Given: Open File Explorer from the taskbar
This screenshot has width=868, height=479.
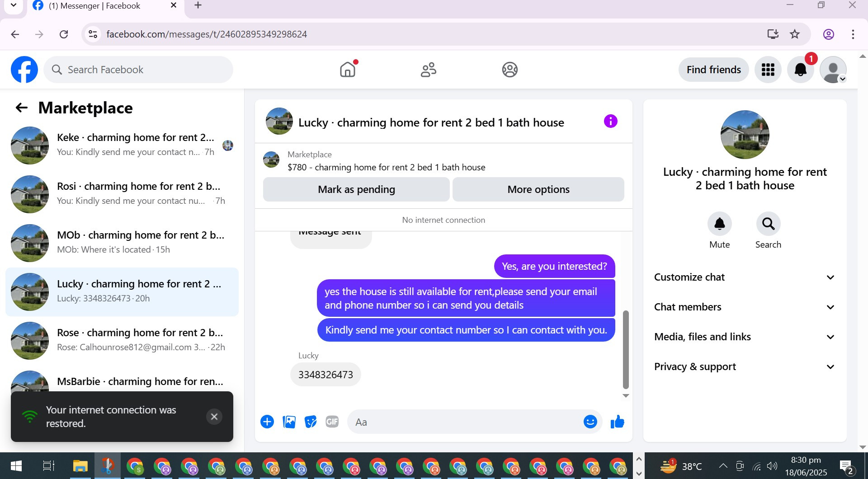Looking at the screenshot, I should [x=80, y=466].
